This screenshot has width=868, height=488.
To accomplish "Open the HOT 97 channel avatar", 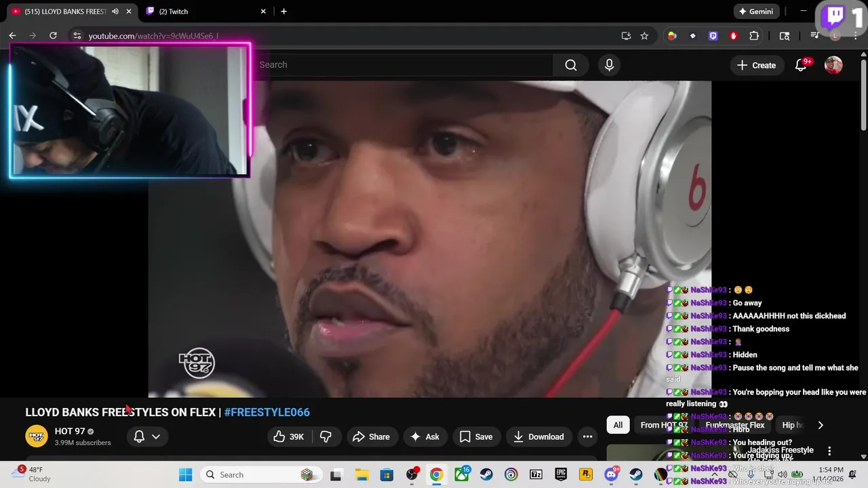I will (x=37, y=436).
